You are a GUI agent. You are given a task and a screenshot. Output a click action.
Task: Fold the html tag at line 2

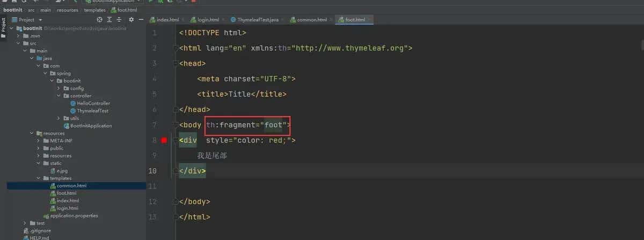tap(175, 48)
